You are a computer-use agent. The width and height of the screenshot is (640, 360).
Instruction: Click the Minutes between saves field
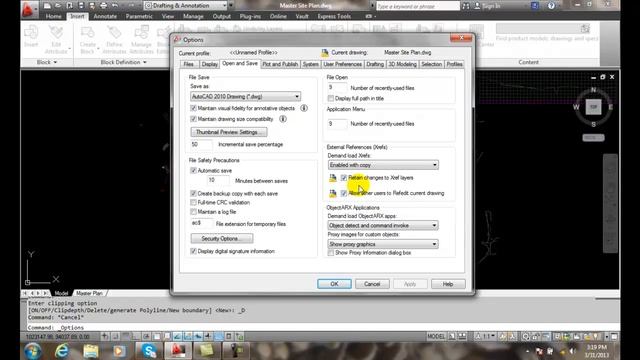pyautogui.click(x=218, y=180)
